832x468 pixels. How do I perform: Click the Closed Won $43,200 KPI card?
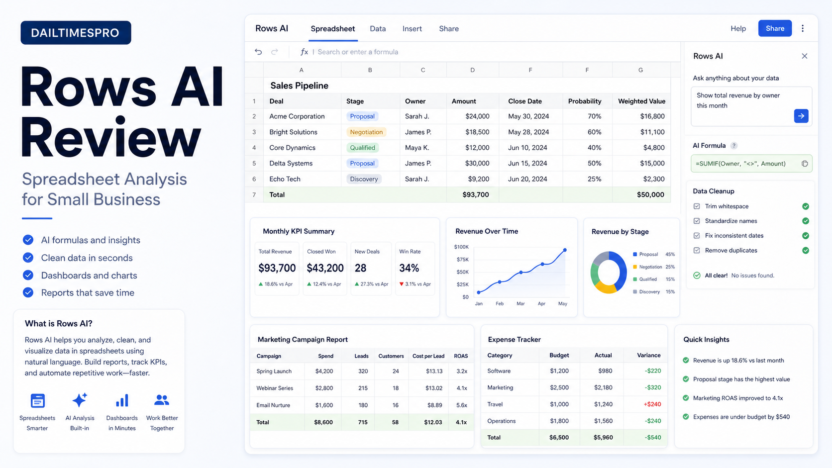click(x=325, y=268)
